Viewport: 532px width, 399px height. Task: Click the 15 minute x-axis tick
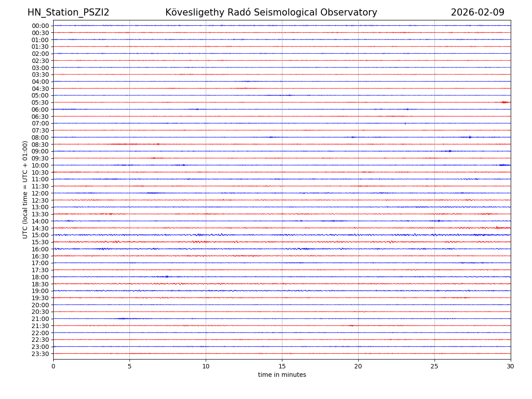pos(282,367)
